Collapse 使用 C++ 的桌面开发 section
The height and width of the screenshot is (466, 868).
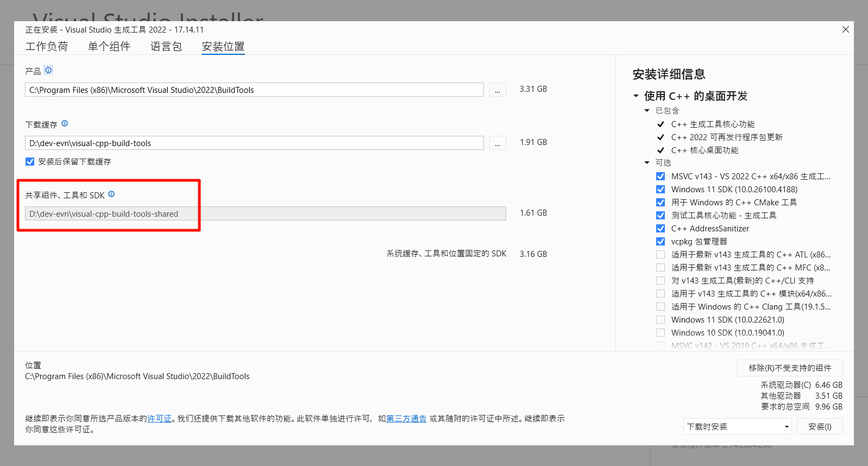[636, 96]
